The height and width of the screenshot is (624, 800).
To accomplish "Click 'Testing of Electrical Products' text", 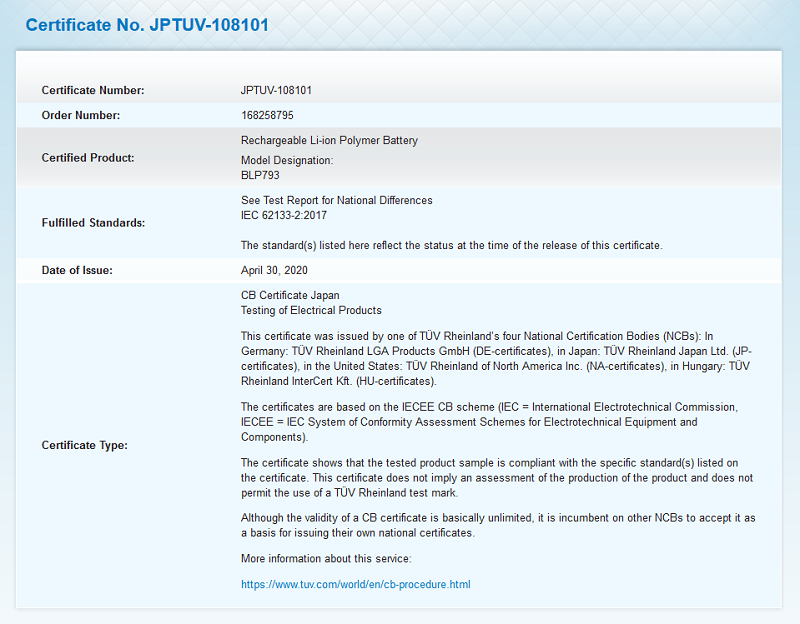I will pyautogui.click(x=311, y=310).
